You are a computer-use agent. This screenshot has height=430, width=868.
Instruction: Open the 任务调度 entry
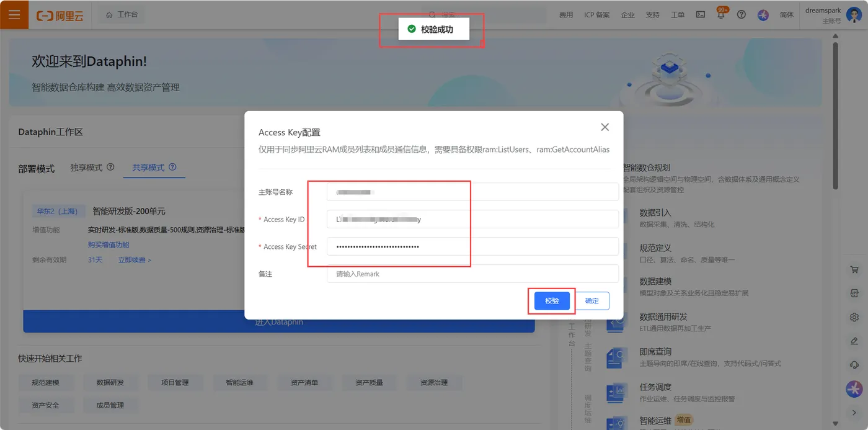tap(655, 387)
